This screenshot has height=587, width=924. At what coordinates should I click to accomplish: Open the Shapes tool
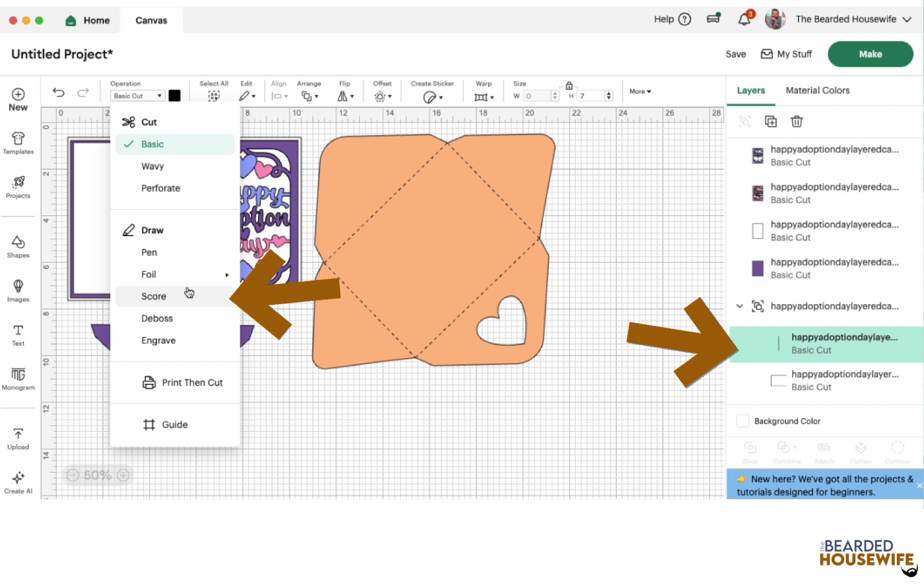(x=18, y=246)
